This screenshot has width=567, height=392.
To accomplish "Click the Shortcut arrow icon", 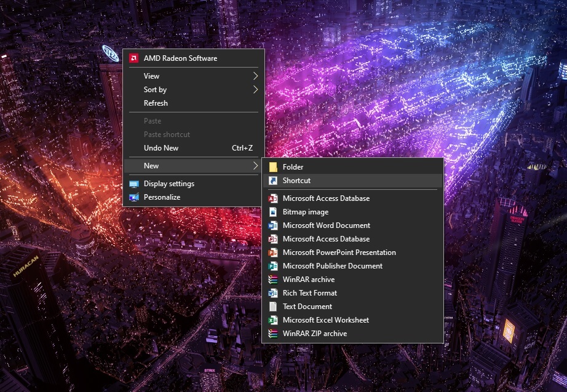I will (273, 180).
